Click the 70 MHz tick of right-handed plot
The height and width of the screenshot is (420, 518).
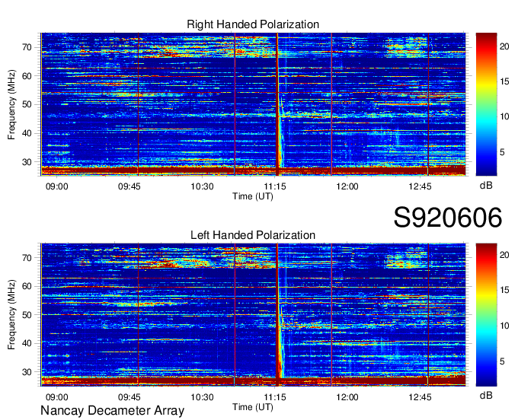coord(27,47)
